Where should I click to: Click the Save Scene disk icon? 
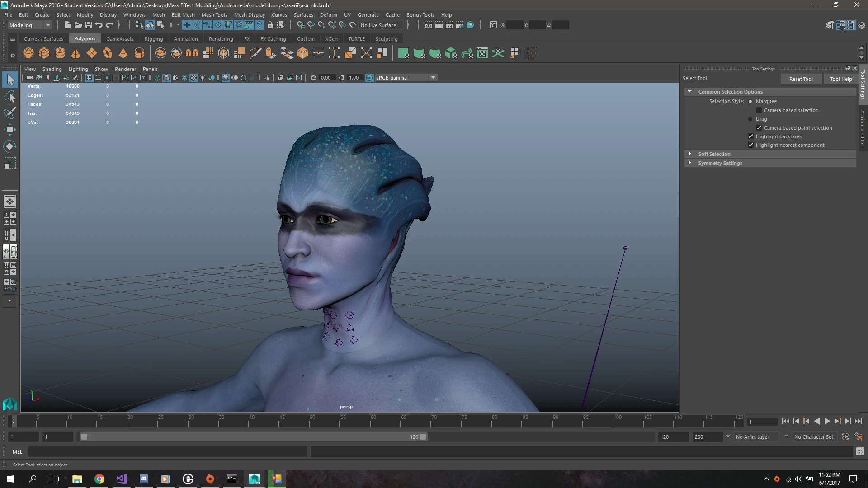[89, 25]
